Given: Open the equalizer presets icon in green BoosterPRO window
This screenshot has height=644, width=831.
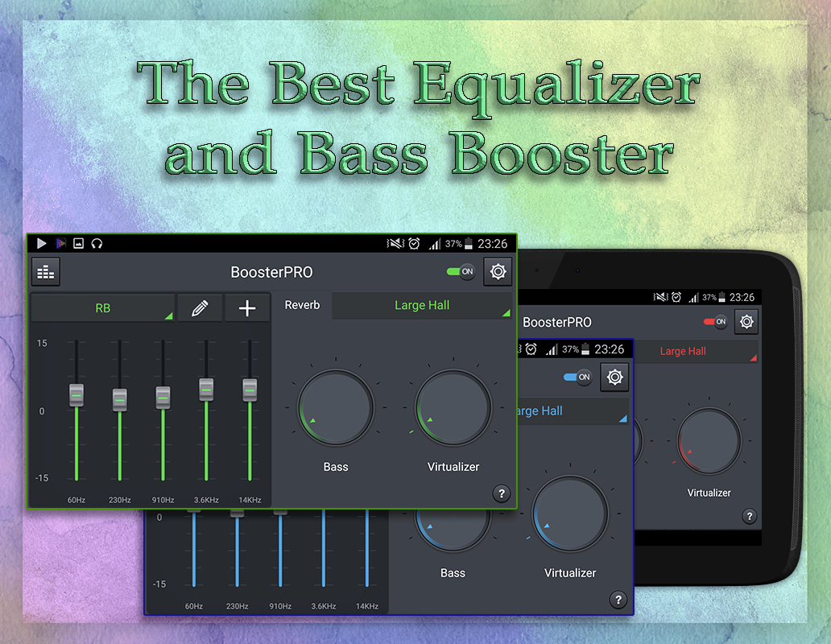Looking at the screenshot, I should 46,272.
